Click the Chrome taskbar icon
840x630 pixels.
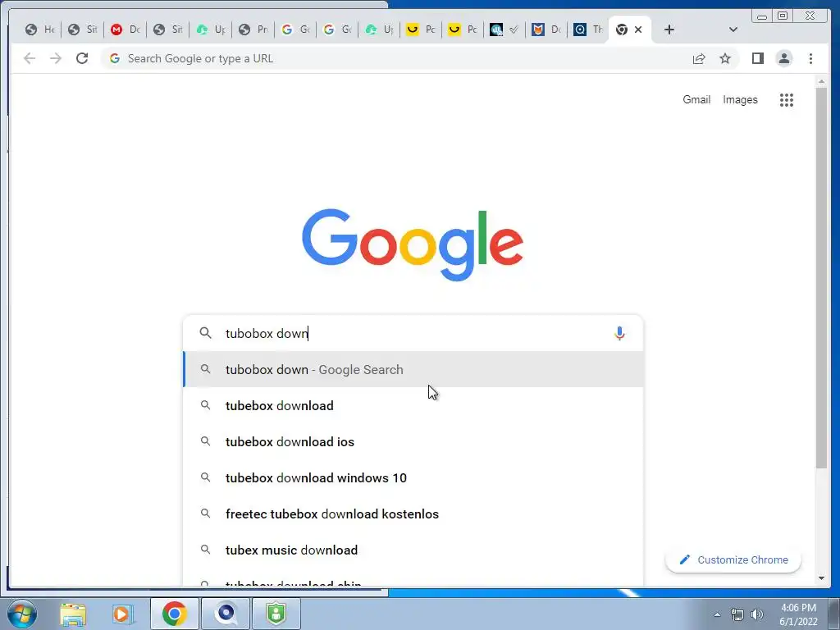(174, 614)
